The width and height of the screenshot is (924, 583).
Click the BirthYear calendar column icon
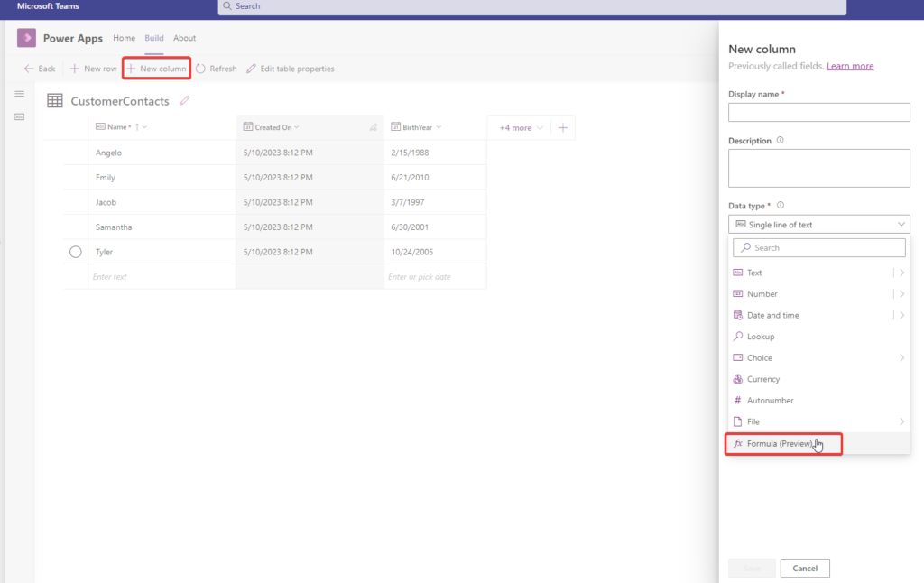click(x=395, y=126)
